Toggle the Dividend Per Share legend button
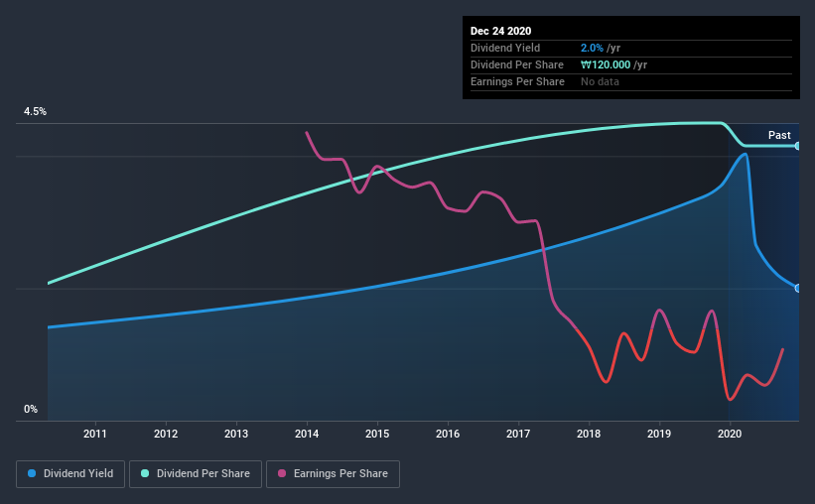This screenshot has height=504, width=815. coord(196,474)
